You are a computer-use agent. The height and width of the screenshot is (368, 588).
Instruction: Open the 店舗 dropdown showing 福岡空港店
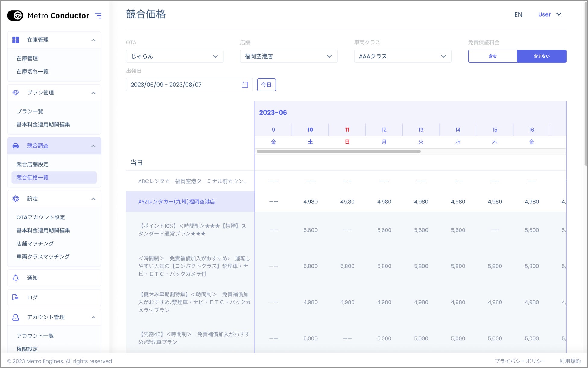[289, 56]
